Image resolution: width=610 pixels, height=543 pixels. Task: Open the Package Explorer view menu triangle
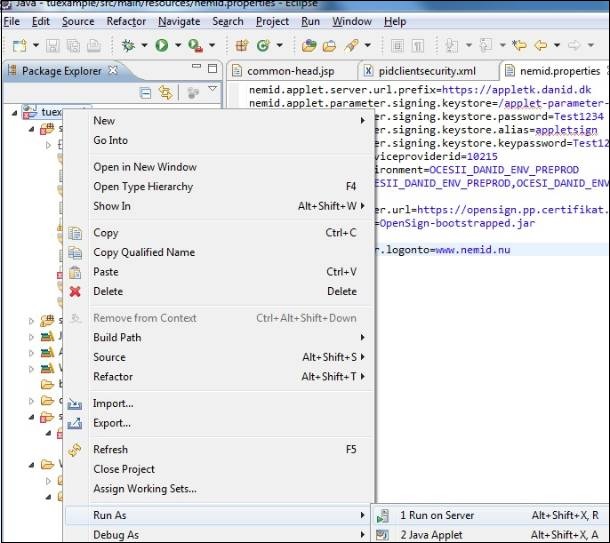pyautogui.click(x=212, y=89)
